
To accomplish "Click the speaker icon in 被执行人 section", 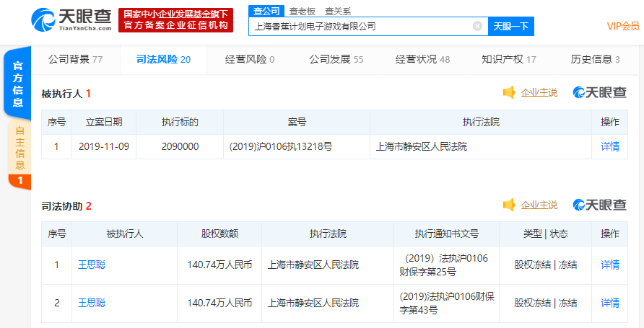I will pyautogui.click(x=509, y=93).
